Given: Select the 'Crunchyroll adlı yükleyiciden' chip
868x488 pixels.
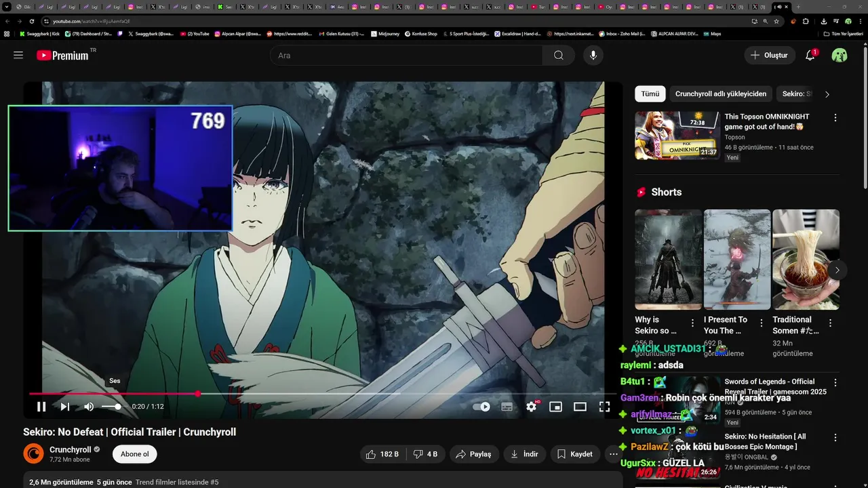Looking at the screenshot, I should 721,94.
